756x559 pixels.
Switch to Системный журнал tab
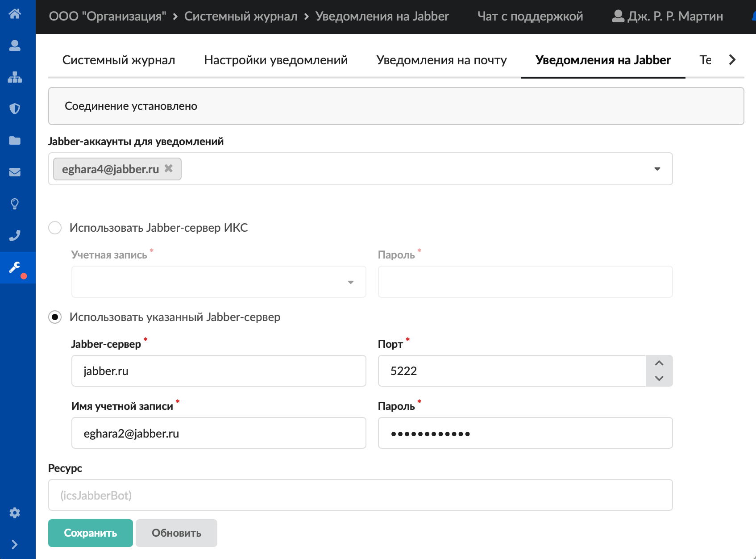click(x=119, y=60)
